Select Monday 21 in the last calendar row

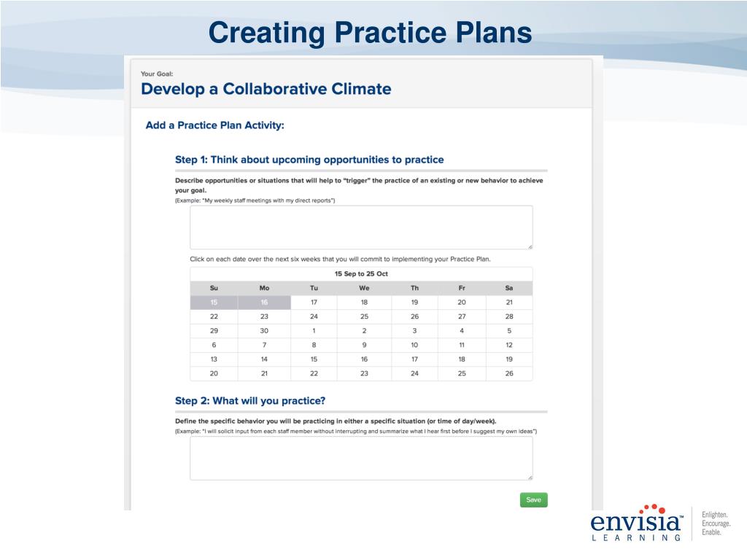(x=264, y=374)
